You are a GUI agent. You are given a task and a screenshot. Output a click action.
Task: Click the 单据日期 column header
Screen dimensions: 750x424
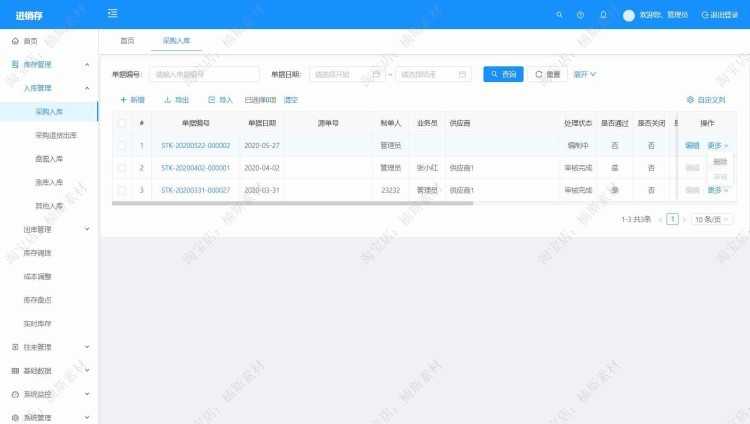tap(262, 123)
